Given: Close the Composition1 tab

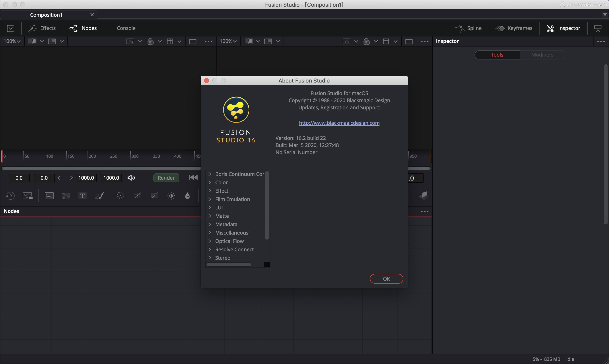Looking at the screenshot, I should point(92,15).
